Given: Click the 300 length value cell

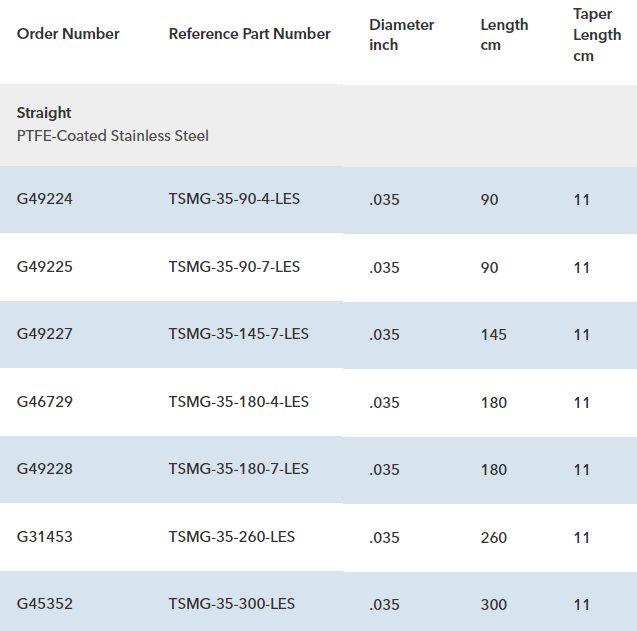Looking at the screenshot, I should (494, 605).
